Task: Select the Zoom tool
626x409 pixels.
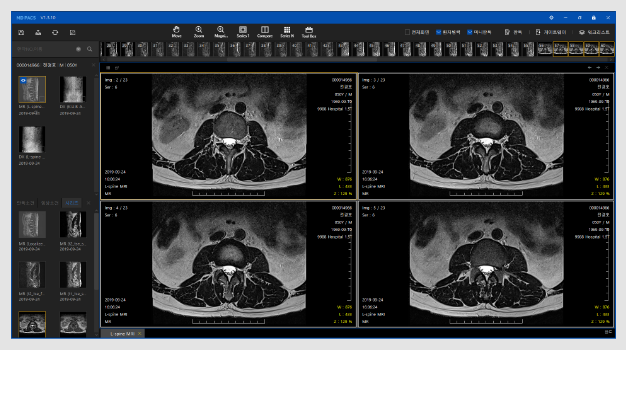Action: point(199,31)
